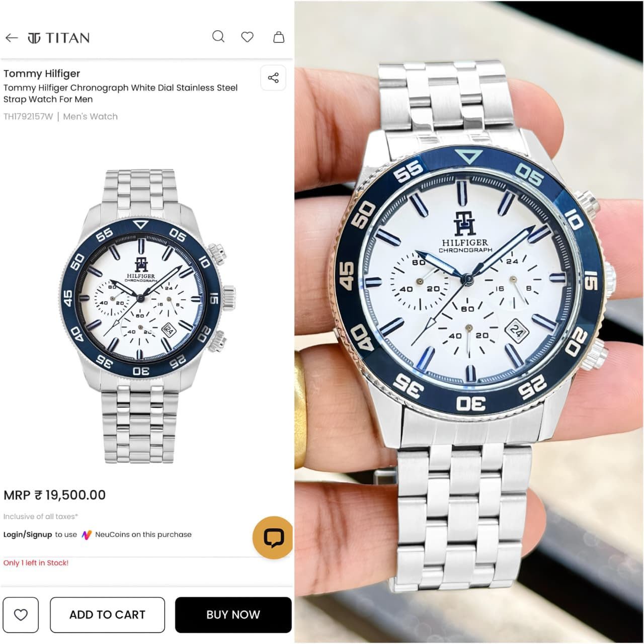Tap the NeuCoins logo icon
644x644 pixels.
pyautogui.click(x=87, y=535)
